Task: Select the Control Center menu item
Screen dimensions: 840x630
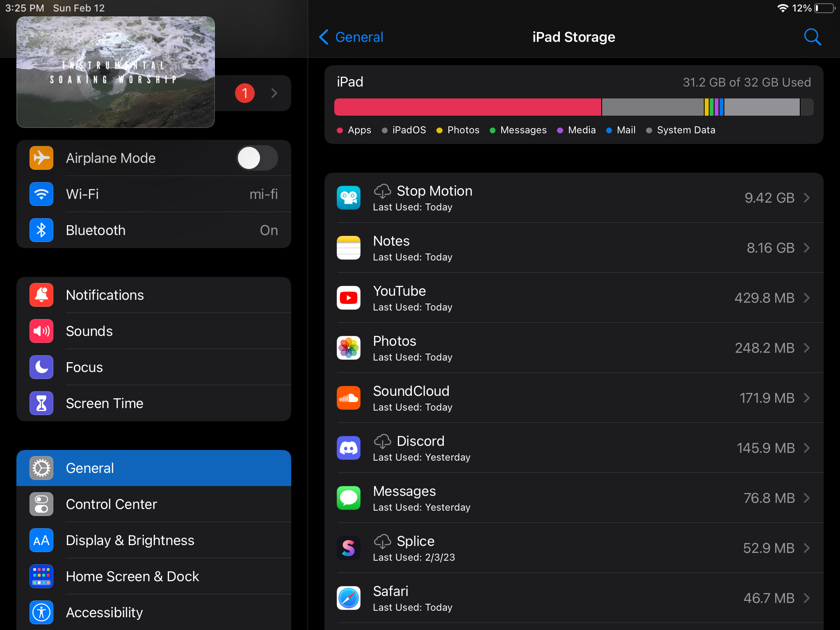Action: tap(154, 504)
